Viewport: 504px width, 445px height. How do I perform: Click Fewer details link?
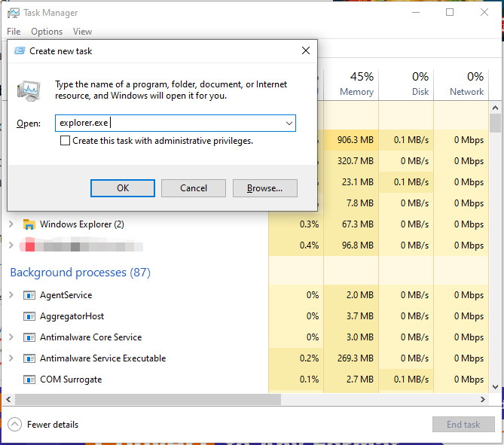[53, 425]
